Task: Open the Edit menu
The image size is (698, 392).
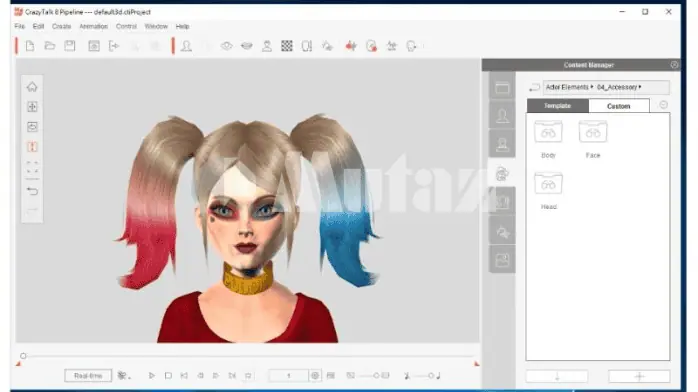Action: (x=38, y=26)
